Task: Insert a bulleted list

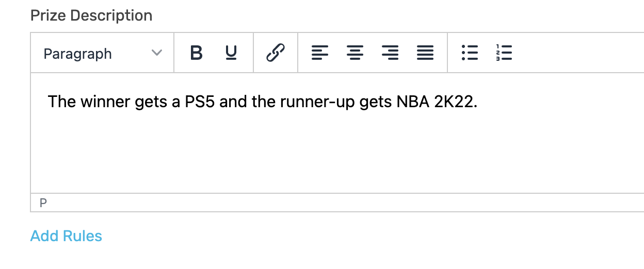Action: coord(470,53)
